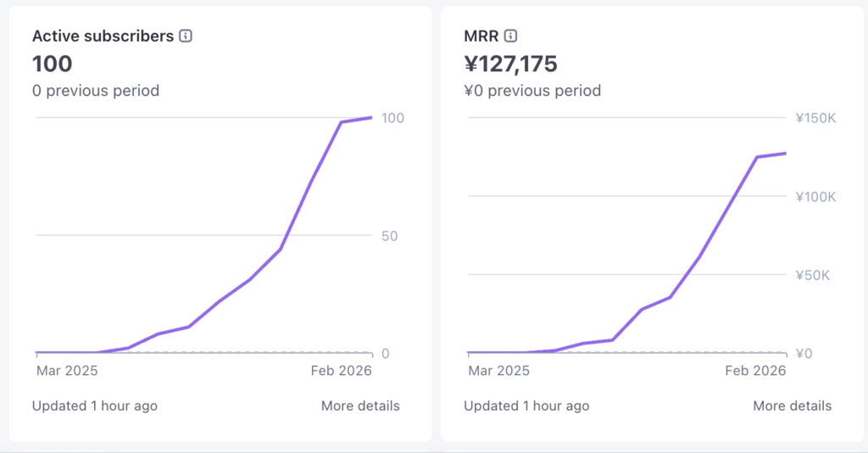Click "Updated 1 hour ago" under subscribers chart
Screen dimensions: 868x453
(95, 405)
